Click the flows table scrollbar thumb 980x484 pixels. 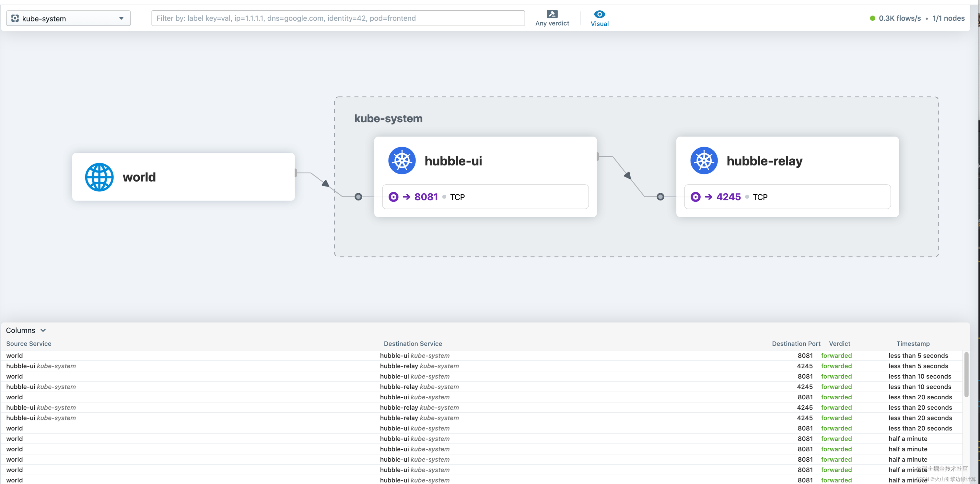pos(966,374)
